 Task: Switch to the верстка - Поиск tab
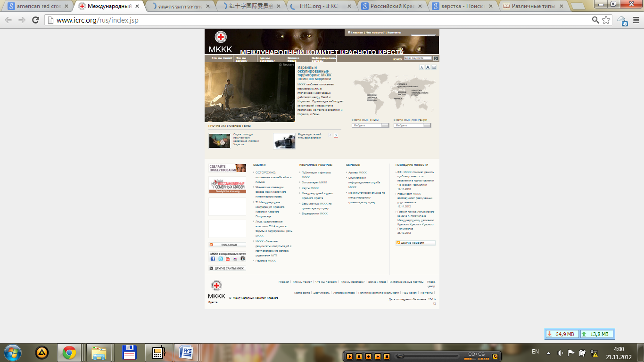[x=464, y=6]
